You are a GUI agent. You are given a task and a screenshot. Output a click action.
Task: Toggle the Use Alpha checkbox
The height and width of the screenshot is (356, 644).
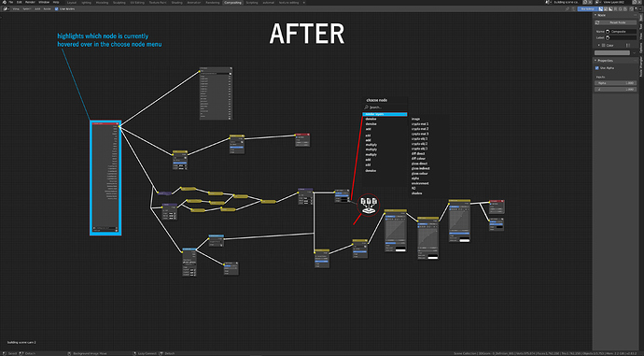[597, 68]
